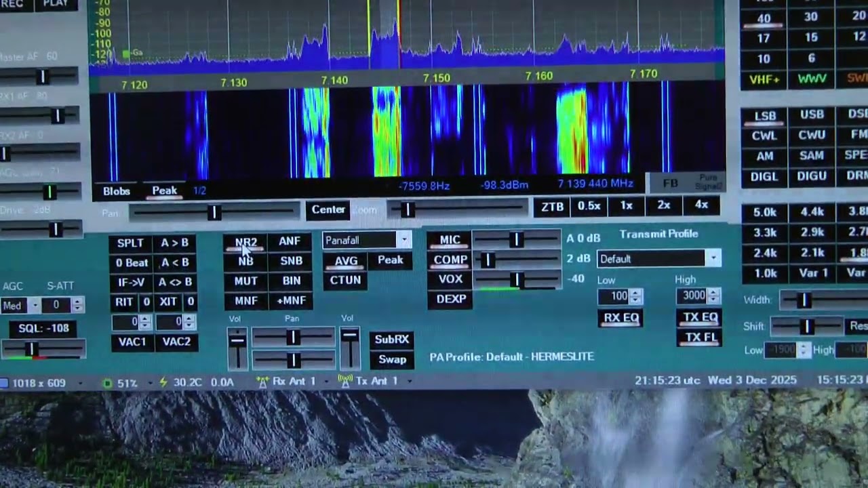Image resolution: width=868 pixels, height=488 pixels.
Task: Switch to VHF+ band group
Action: click(x=764, y=80)
